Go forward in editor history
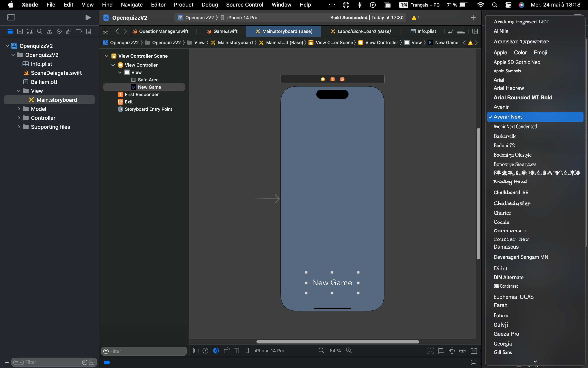Viewport: 588px width, 368px height. point(125,31)
